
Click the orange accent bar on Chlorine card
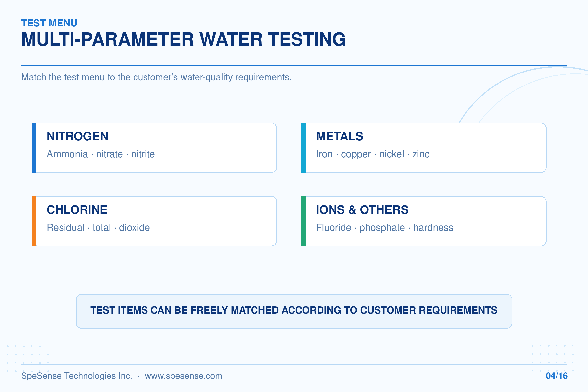[34, 221]
